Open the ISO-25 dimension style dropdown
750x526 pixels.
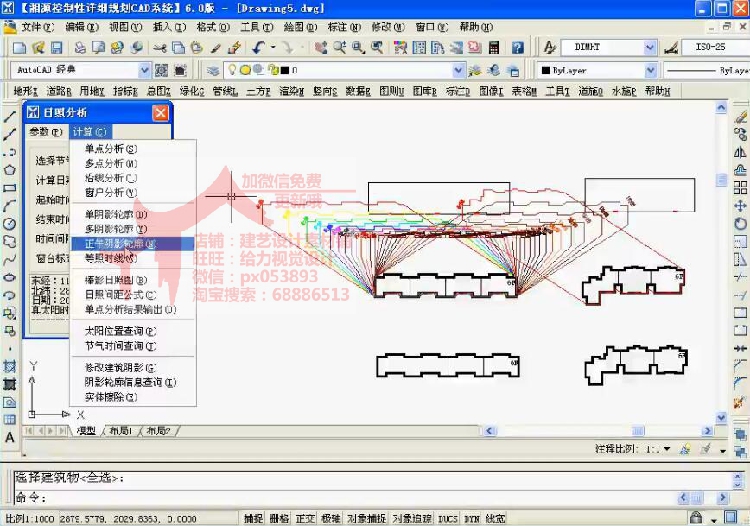[x=714, y=47]
